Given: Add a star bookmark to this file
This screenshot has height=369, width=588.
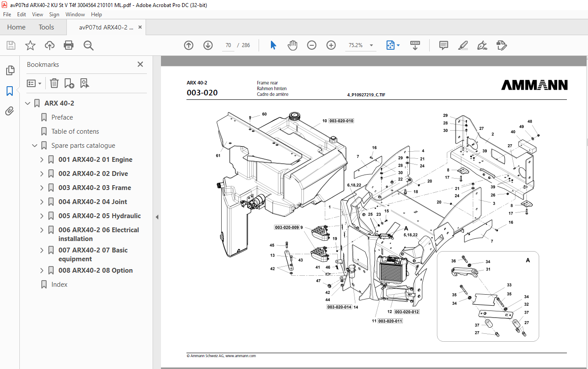Looking at the screenshot, I should click(x=30, y=45).
